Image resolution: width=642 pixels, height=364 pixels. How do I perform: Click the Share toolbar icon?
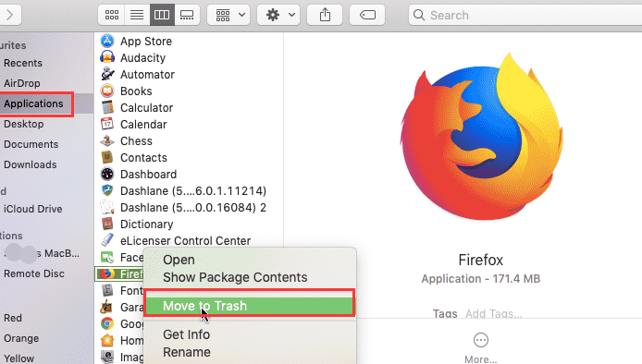pos(325,15)
